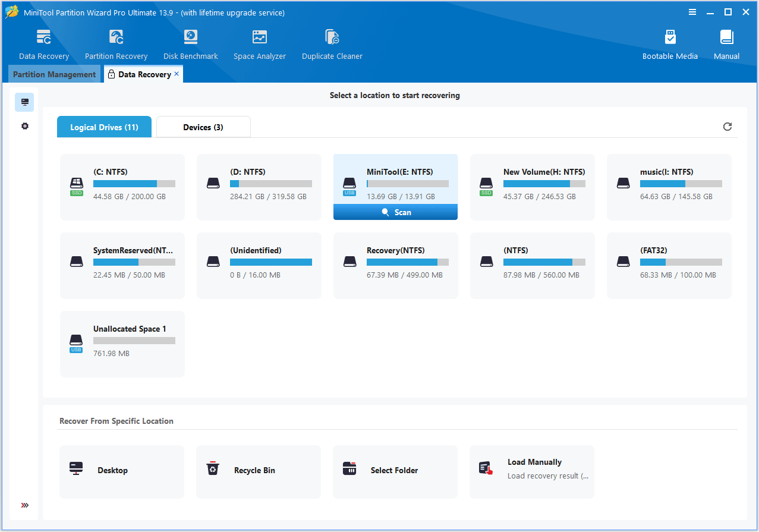Scan the MiniTool E drive

(395, 212)
